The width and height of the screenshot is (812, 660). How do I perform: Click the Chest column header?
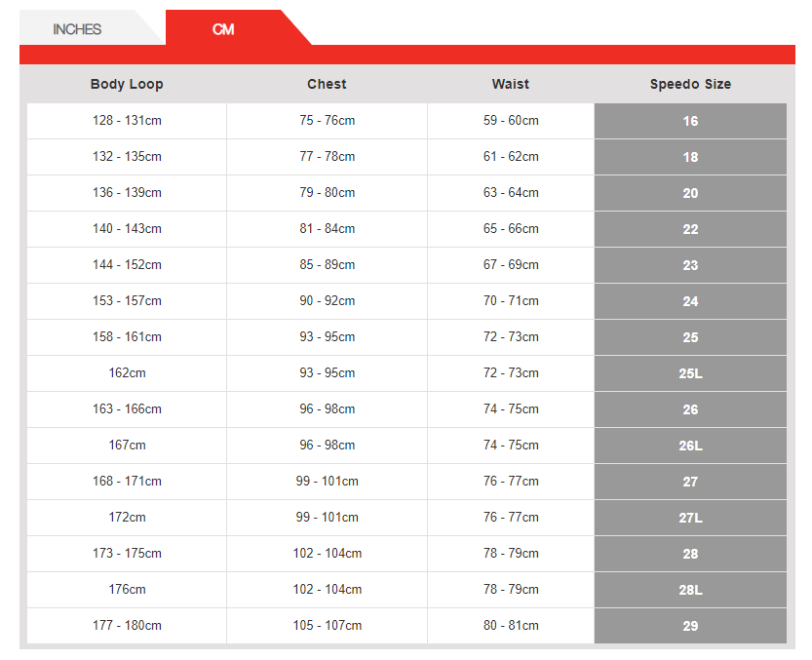[x=327, y=84]
